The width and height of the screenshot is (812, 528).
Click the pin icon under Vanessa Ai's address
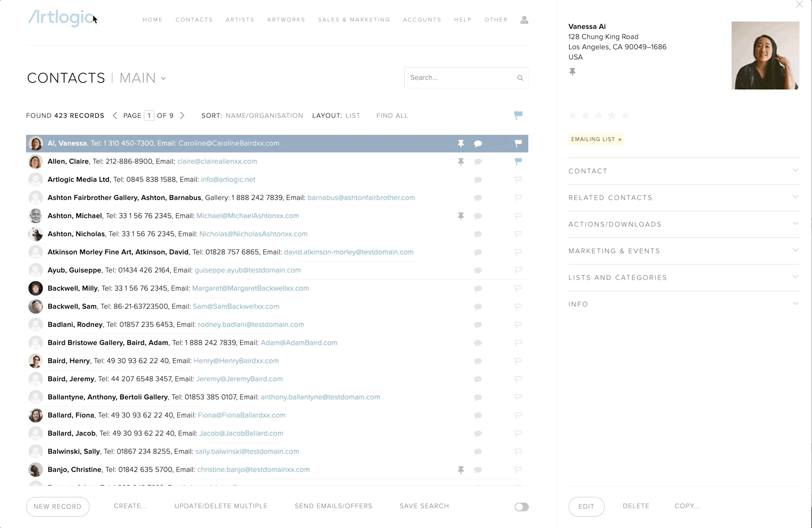click(x=572, y=72)
